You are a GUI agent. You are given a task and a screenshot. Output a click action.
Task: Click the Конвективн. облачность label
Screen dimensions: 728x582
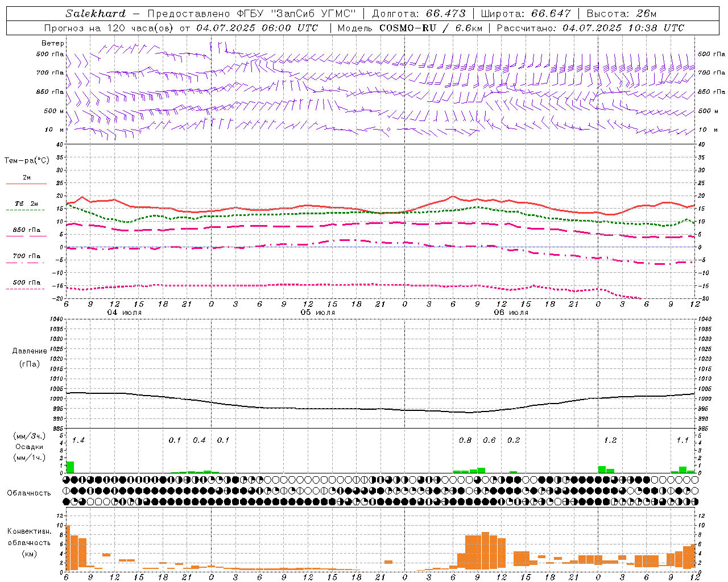[29, 537]
